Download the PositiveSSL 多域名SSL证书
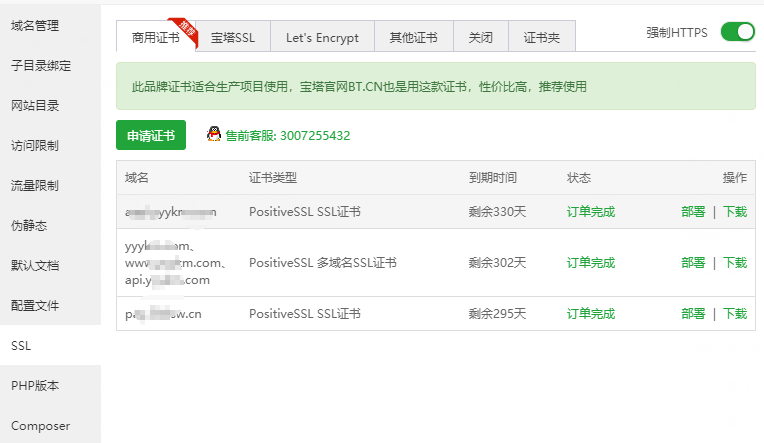The width and height of the screenshot is (764, 443). (x=735, y=263)
